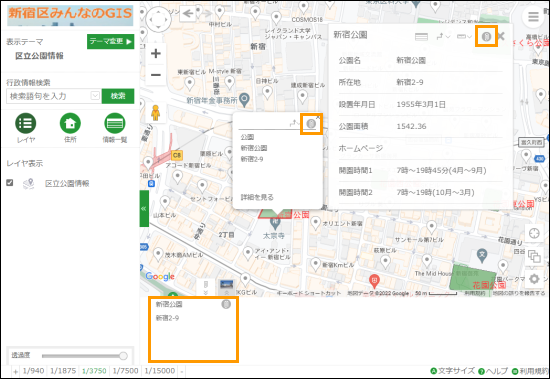Zoom out with the minus map button
This screenshot has height=379, width=550.
pyautogui.click(x=156, y=75)
